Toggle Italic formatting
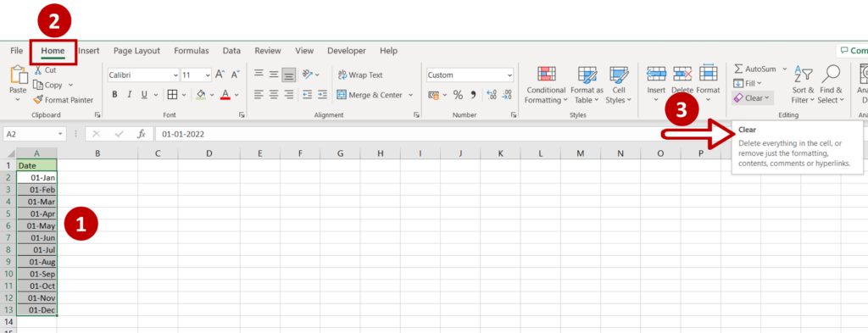This screenshot has width=868, height=333. coord(130,95)
